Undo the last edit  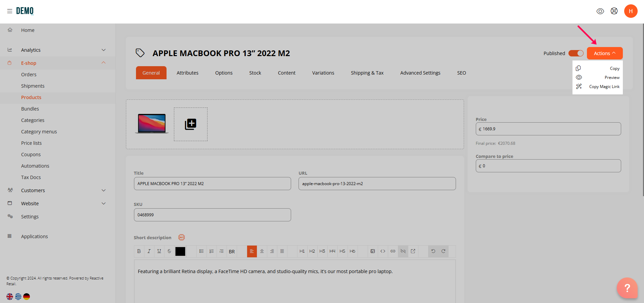coord(433,251)
